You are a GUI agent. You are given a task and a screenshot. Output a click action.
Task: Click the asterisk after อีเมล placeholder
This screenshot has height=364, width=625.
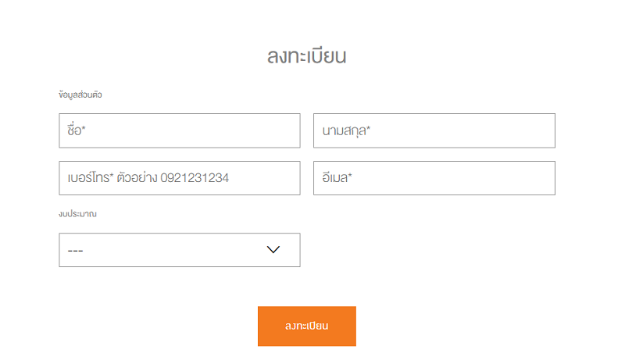(350, 175)
